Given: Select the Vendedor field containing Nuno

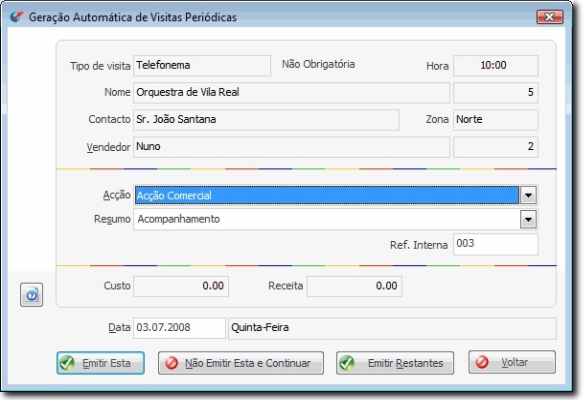Looking at the screenshot, I should (x=291, y=147).
